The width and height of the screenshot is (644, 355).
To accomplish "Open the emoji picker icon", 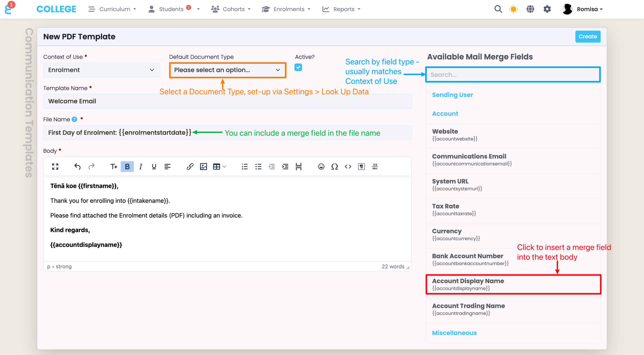I will (x=321, y=167).
